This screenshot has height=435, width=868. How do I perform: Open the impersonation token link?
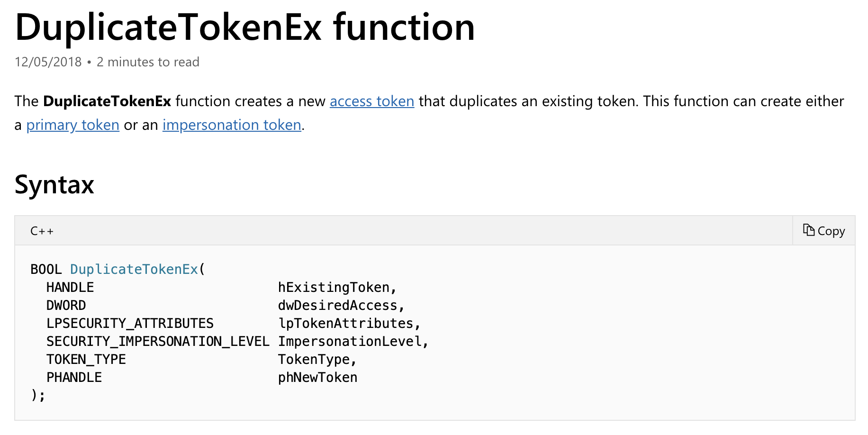point(232,125)
